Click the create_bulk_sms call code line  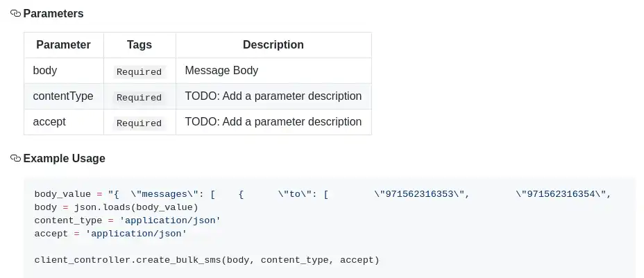click(206, 261)
